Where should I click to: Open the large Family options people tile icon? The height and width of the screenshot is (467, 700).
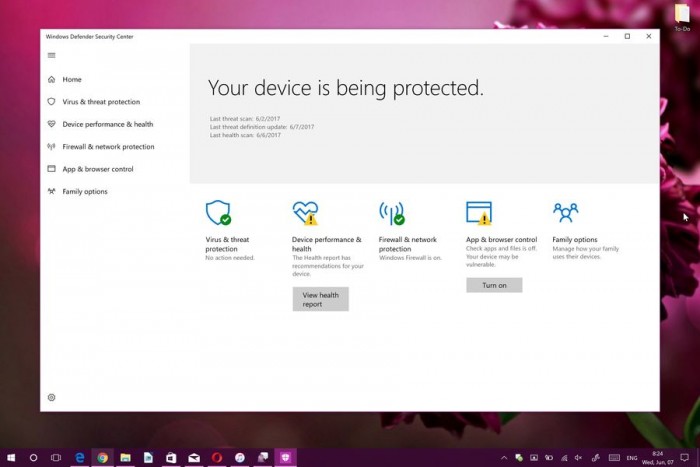coord(566,212)
